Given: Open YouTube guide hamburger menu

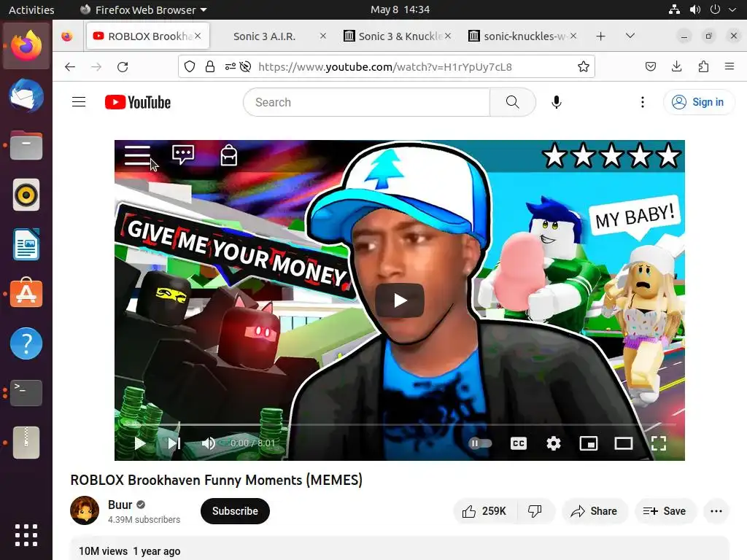Looking at the screenshot, I should click(79, 102).
